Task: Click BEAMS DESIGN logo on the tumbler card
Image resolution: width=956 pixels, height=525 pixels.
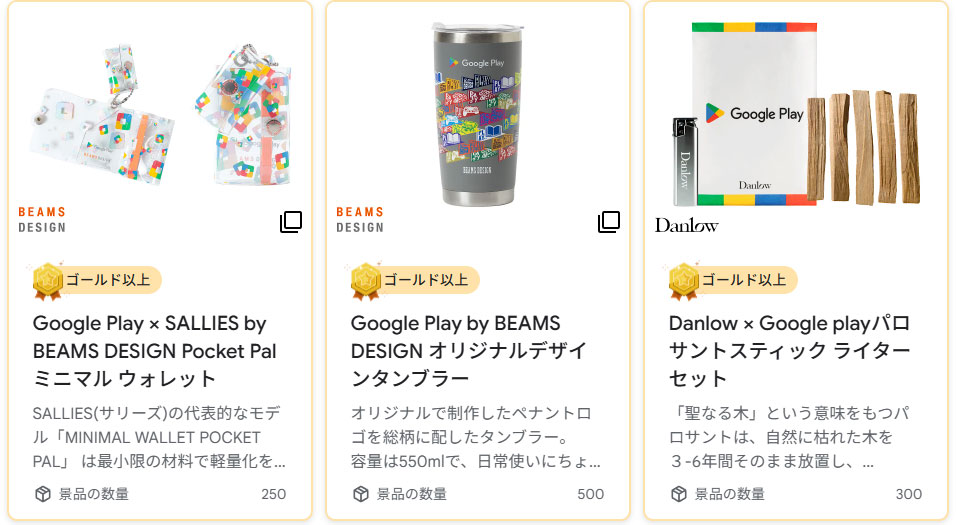Action: 360,220
